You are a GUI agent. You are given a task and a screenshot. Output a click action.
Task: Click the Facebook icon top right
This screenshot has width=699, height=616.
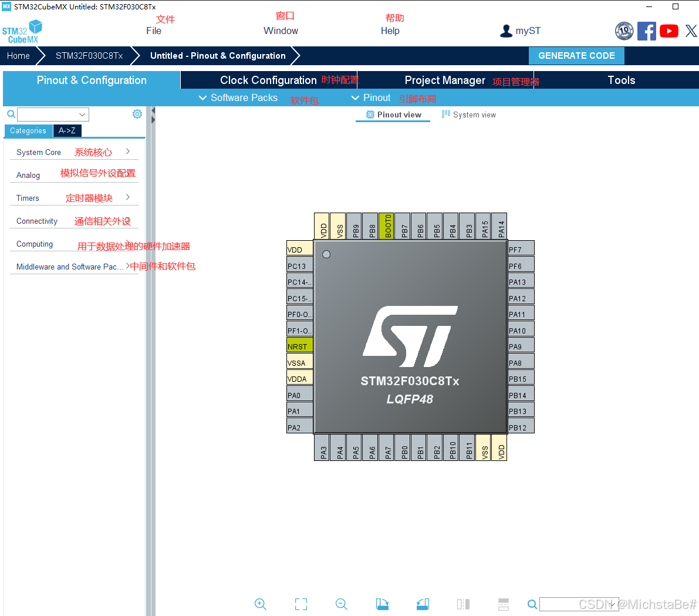(647, 31)
